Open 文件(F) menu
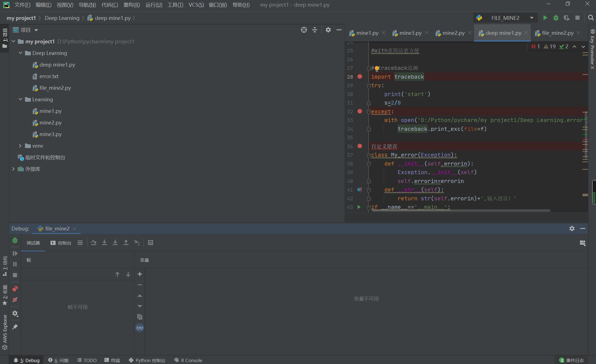 [x=22, y=5]
